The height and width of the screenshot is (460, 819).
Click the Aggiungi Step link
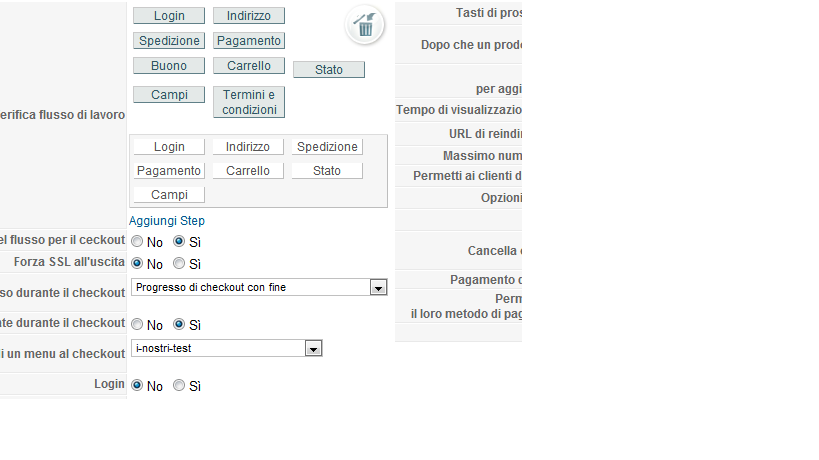[167, 221]
